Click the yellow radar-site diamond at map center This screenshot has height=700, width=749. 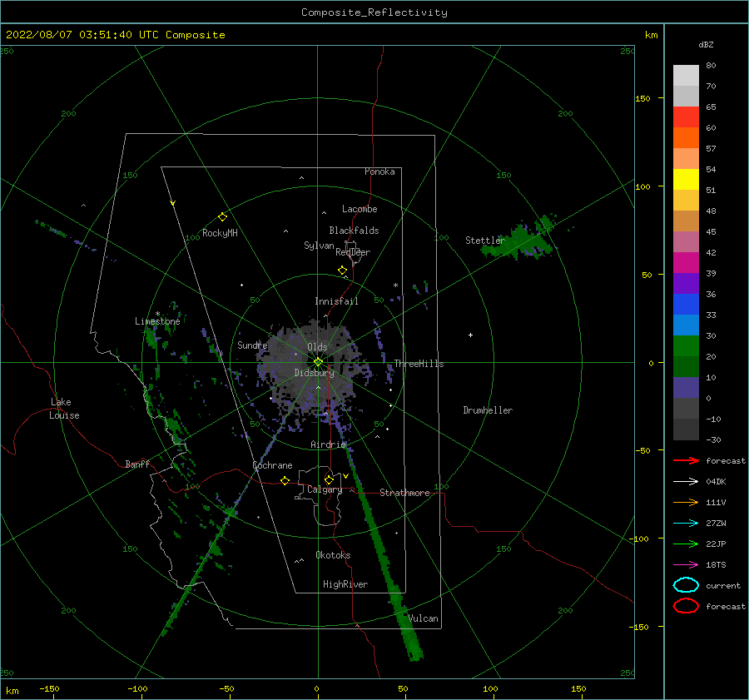pyautogui.click(x=318, y=362)
